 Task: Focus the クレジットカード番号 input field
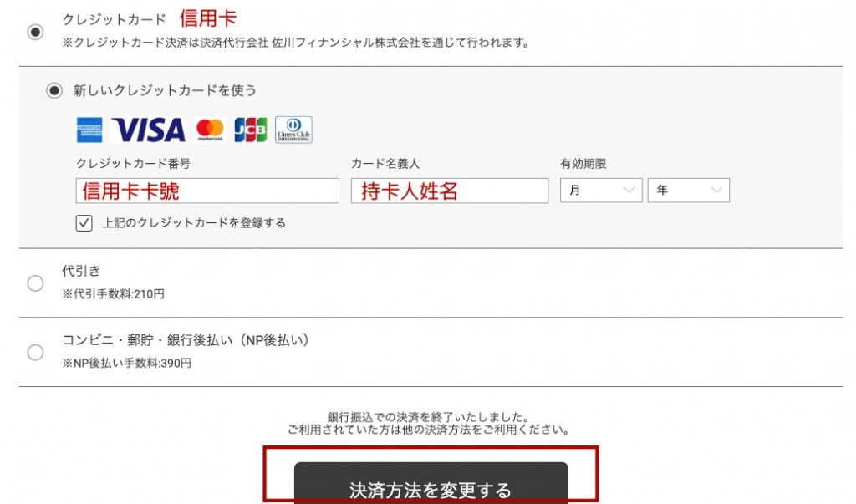coord(207,191)
